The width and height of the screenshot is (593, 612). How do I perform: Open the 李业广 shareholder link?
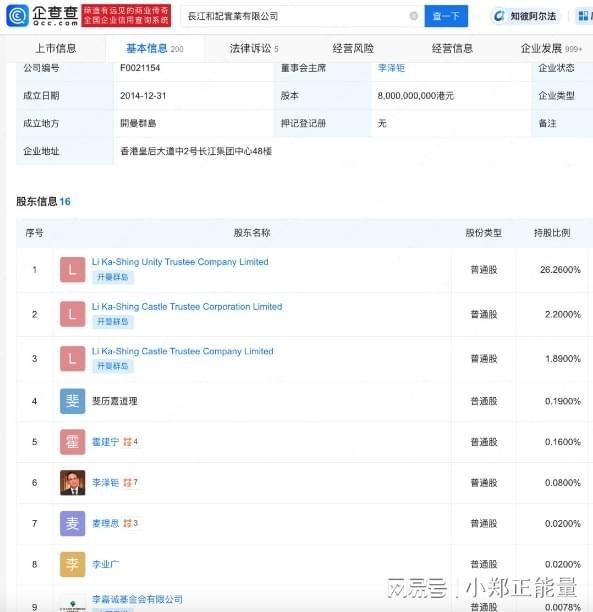tap(105, 564)
